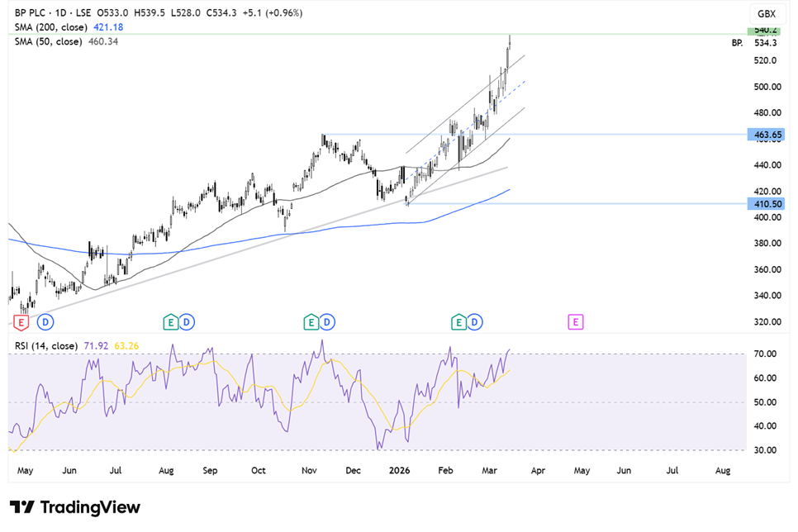Click the dividend D marker in February 2026
Viewport: 798px width, 532px height.
(x=475, y=321)
